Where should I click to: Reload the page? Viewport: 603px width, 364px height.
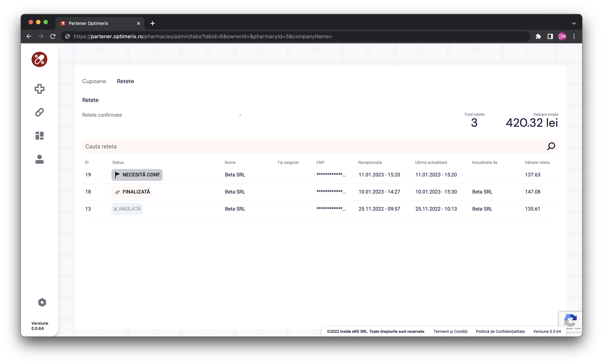click(53, 36)
